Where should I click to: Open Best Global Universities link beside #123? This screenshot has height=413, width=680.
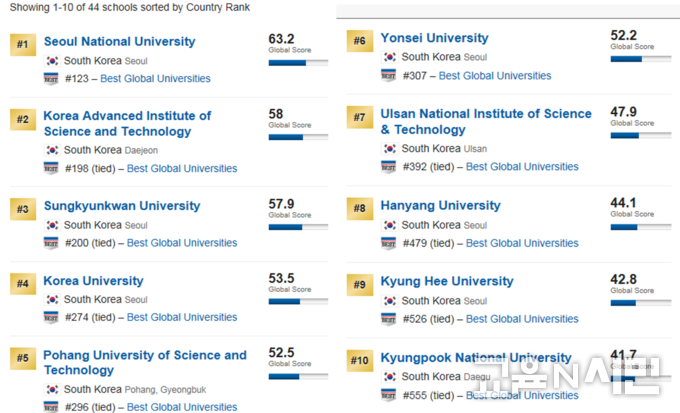(x=155, y=79)
